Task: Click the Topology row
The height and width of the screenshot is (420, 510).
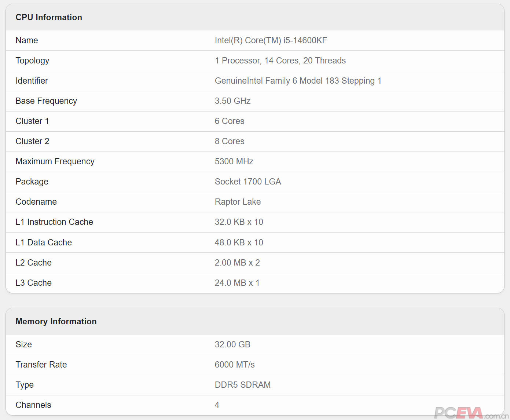Action: (x=280, y=61)
